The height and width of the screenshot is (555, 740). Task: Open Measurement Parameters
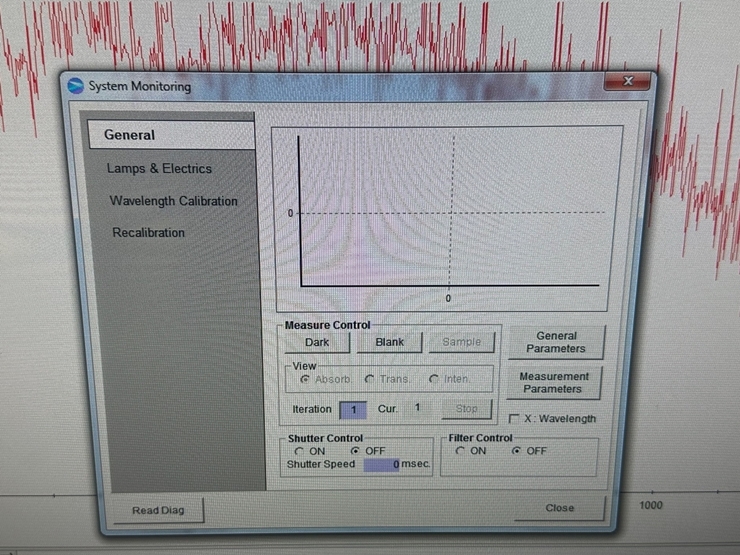click(554, 383)
